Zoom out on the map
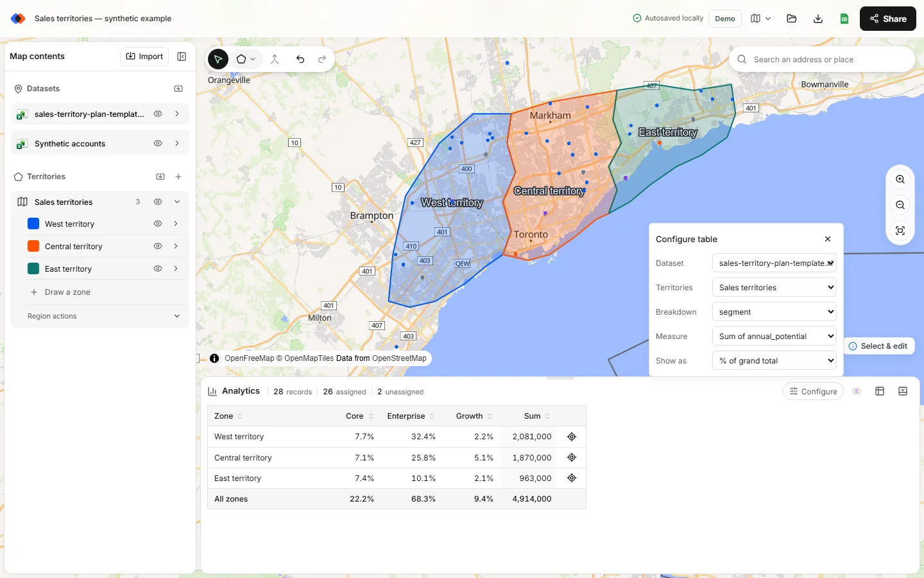924x578 pixels. (900, 206)
